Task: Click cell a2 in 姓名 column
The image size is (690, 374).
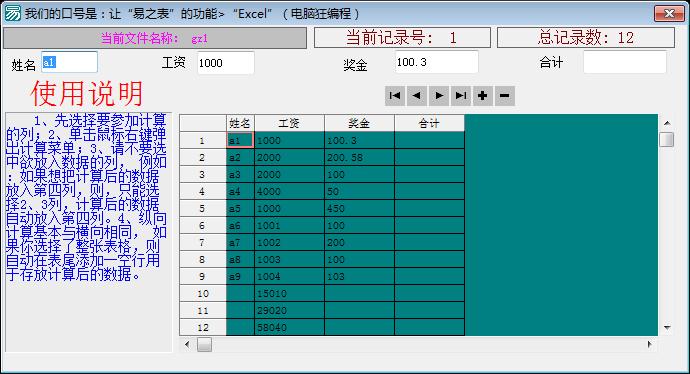Action: [x=240, y=158]
